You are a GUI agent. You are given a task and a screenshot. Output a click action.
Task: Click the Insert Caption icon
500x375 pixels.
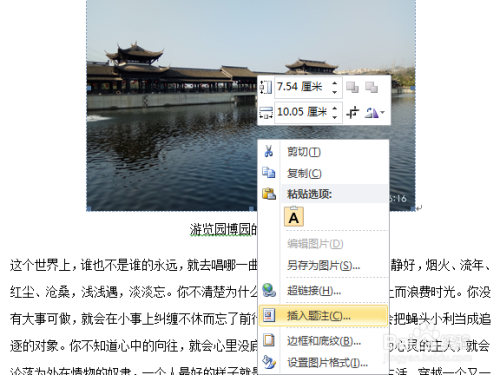click(x=269, y=315)
